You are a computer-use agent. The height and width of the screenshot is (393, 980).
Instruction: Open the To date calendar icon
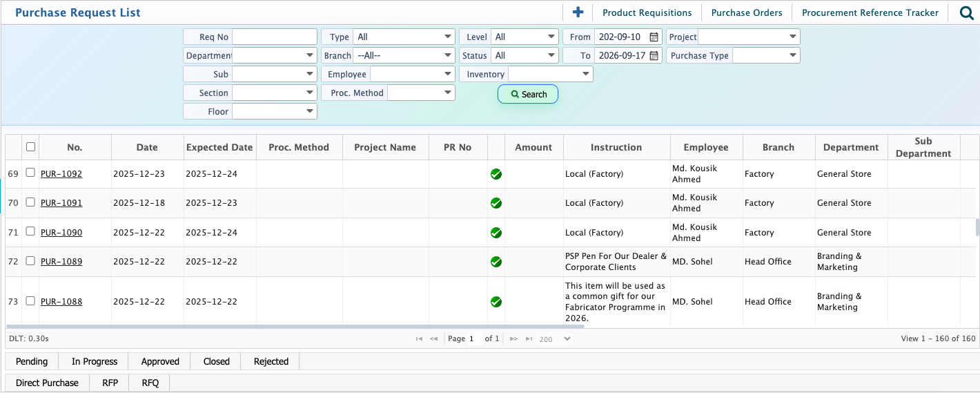654,56
